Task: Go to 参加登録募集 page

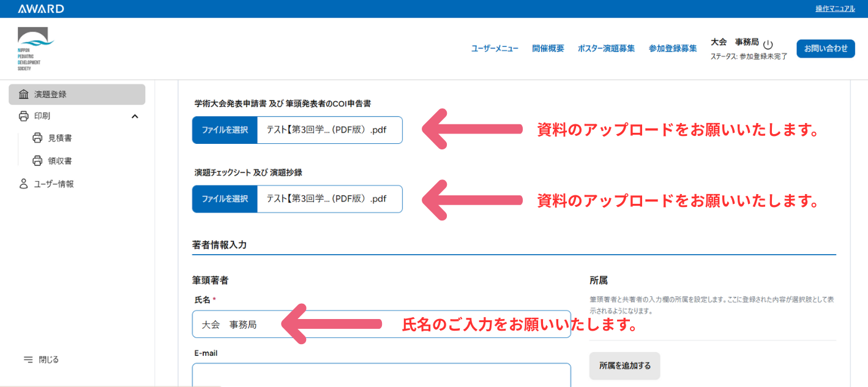Action: pyautogui.click(x=673, y=48)
